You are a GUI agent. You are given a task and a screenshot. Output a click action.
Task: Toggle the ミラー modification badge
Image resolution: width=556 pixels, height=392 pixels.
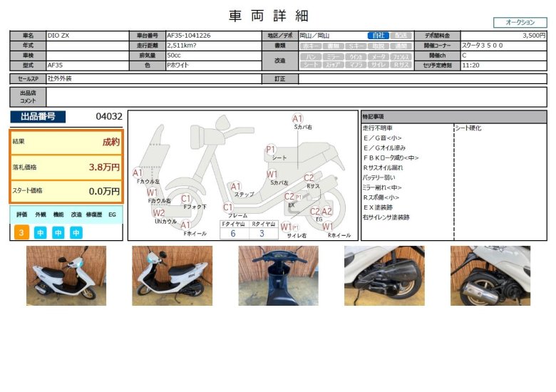point(333,56)
